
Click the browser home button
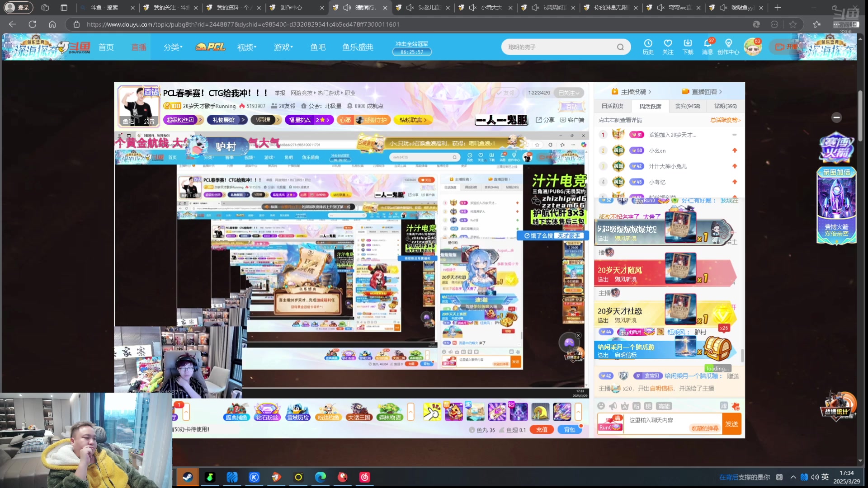coord(52,24)
